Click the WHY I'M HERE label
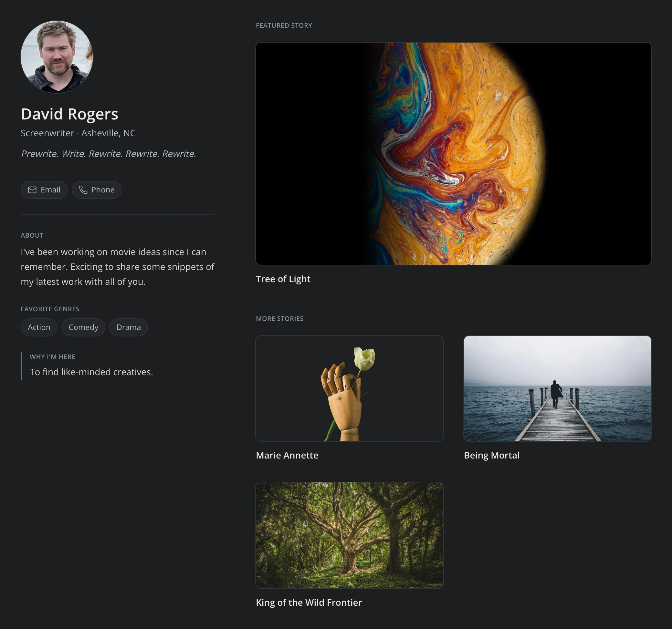The width and height of the screenshot is (672, 629). click(52, 357)
